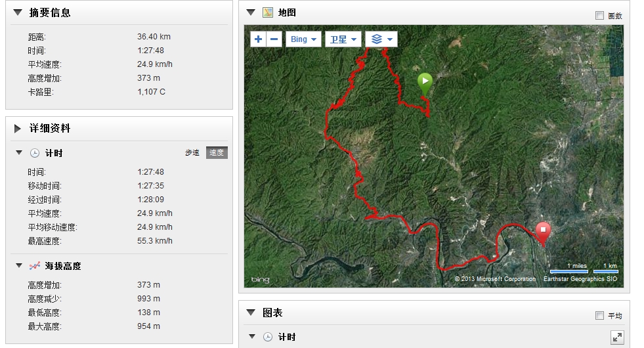Tick the 平均 checkbox in the chart panel
Image resolution: width=644 pixels, height=348 pixels.
pos(599,316)
